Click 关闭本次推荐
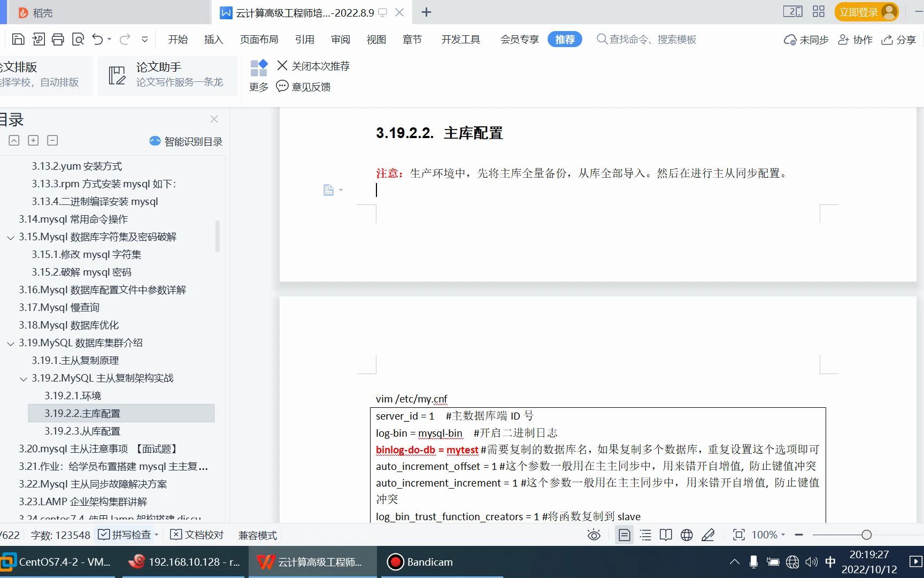The image size is (924, 578). coord(313,65)
